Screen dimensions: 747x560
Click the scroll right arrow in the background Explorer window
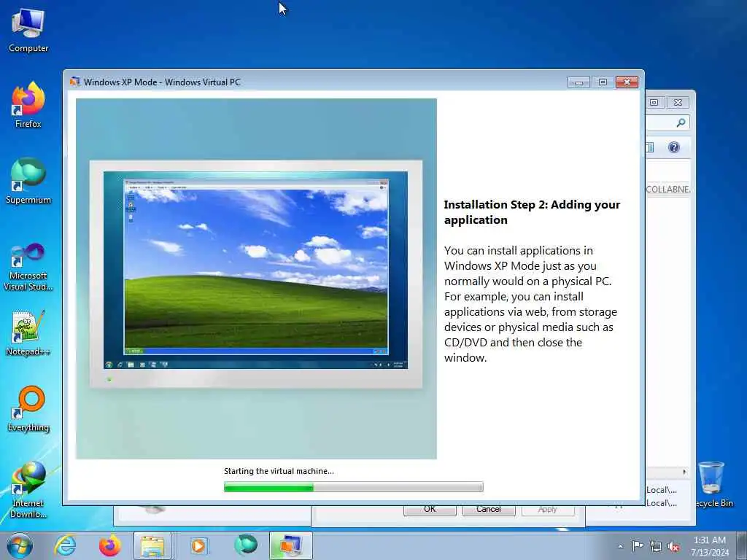click(684, 472)
